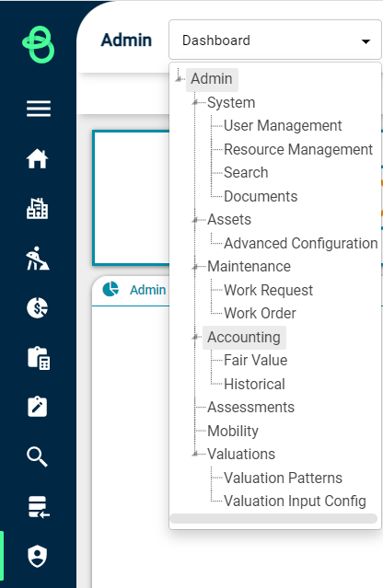Select Fair Value under Accounting
Viewport: 383px width, 588px height.
(255, 361)
